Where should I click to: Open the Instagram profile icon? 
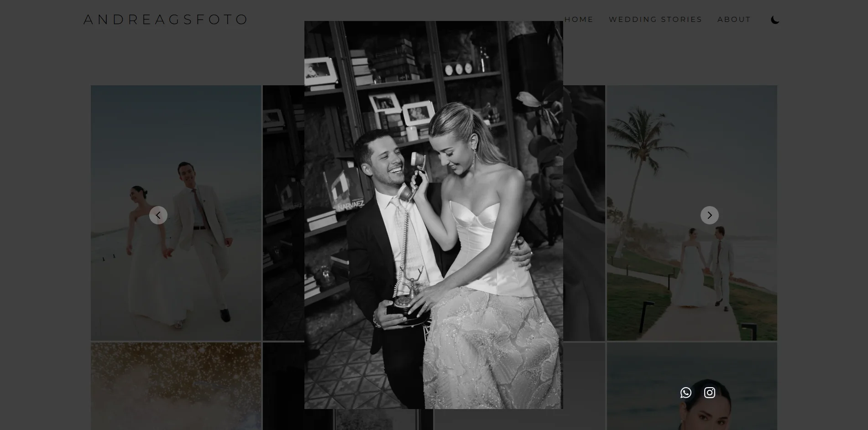(710, 393)
